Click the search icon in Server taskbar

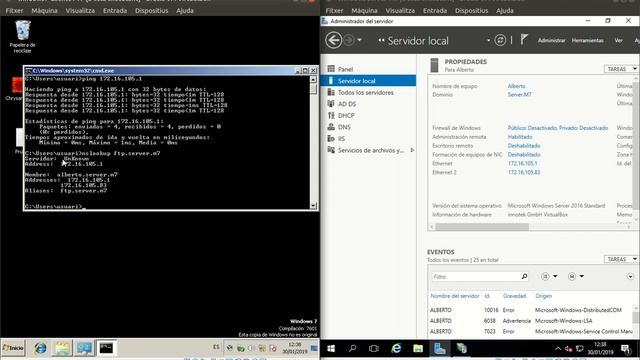coord(352,349)
